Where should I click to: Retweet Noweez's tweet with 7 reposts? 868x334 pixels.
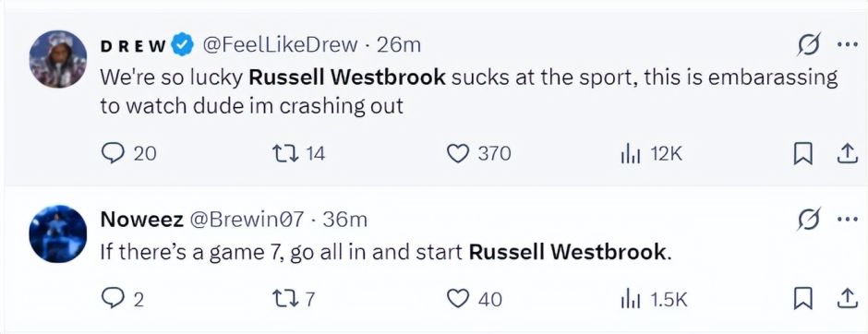[x=285, y=299]
